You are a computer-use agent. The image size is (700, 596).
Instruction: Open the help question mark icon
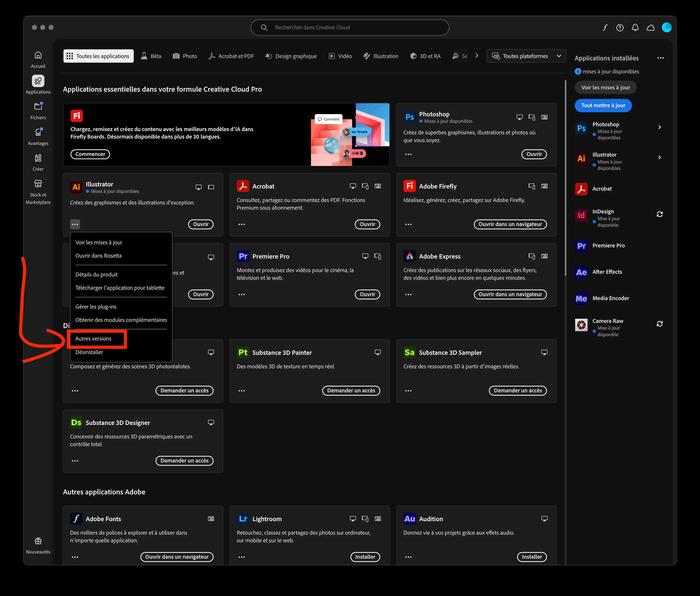620,28
